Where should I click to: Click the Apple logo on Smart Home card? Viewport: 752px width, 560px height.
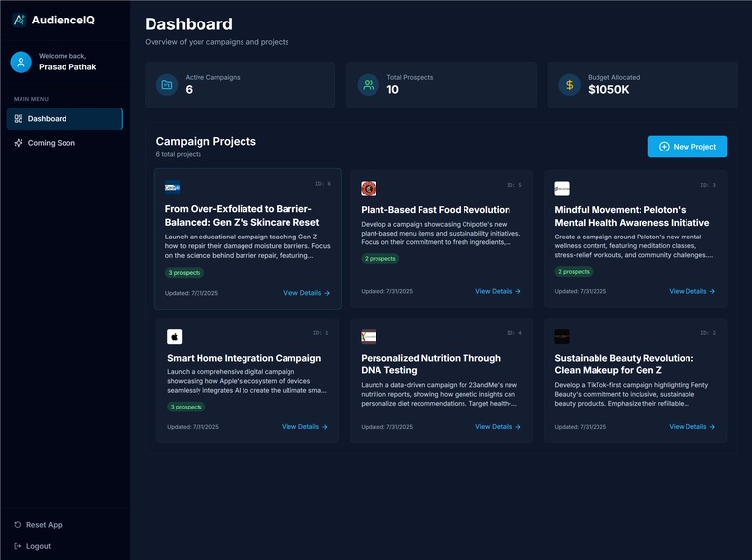coord(175,336)
